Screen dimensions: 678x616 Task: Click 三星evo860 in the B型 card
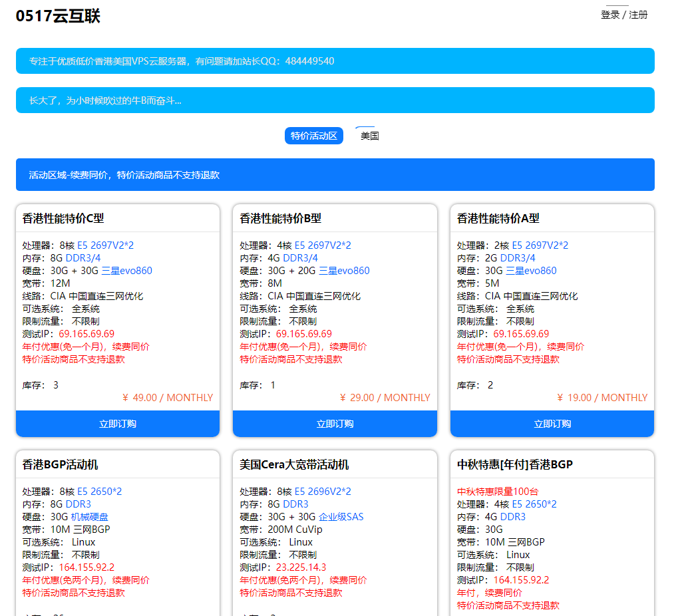(344, 271)
